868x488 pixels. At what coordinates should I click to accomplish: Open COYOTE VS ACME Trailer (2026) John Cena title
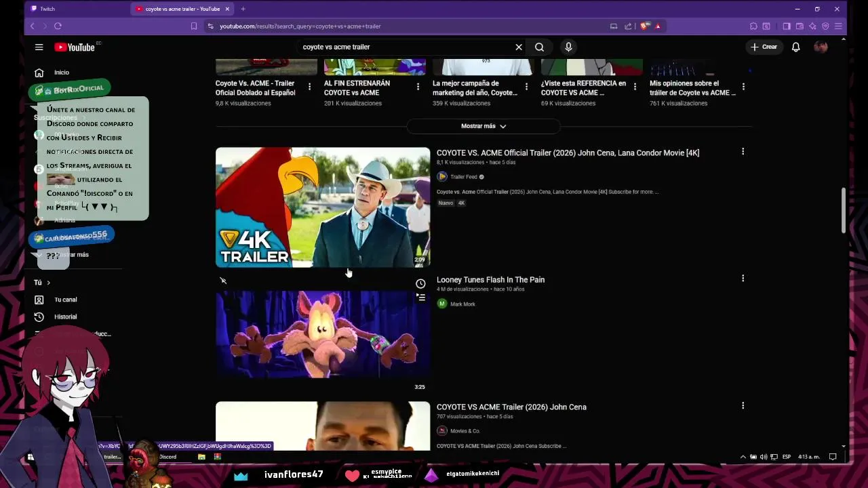511,407
